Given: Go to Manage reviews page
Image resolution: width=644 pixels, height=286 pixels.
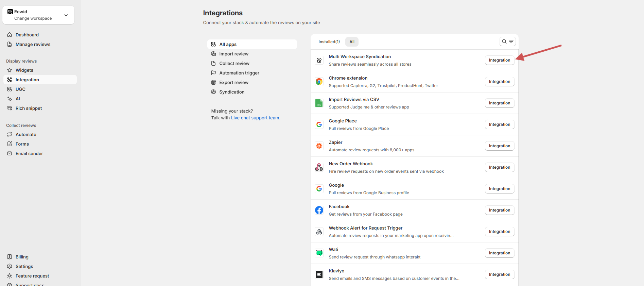Looking at the screenshot, I should pyautogui.click(x=33, y=44).
